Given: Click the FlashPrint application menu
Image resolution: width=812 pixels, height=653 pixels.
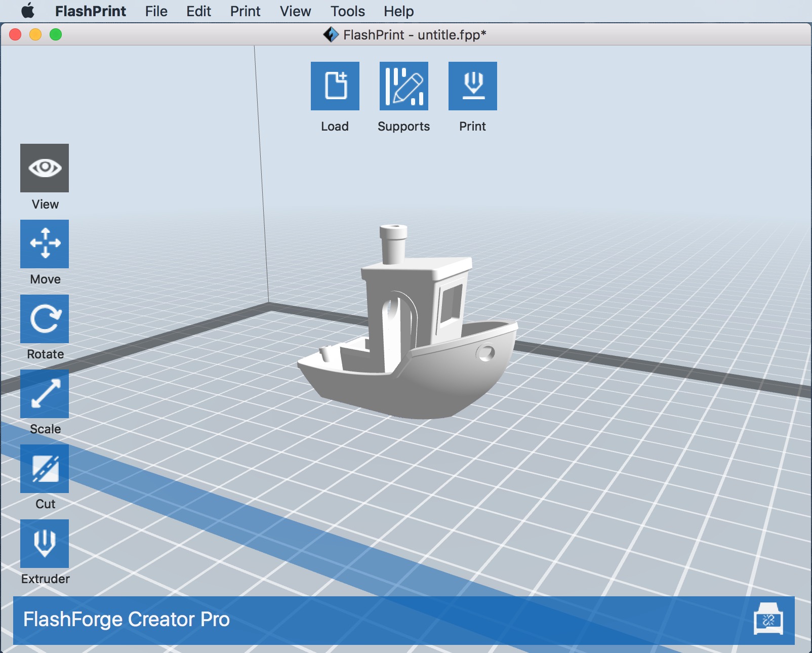Looking at the screenshot, I should (x=90, y=11).
